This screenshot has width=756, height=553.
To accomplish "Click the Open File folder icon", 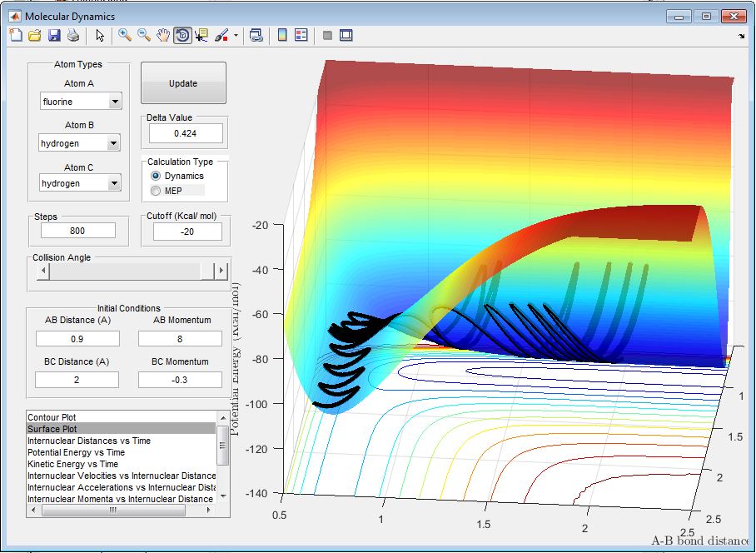I will coord(34,35).
